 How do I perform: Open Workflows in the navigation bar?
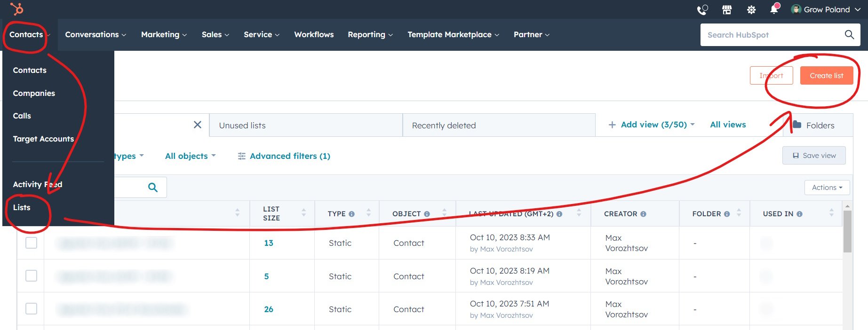pos(314,34)
